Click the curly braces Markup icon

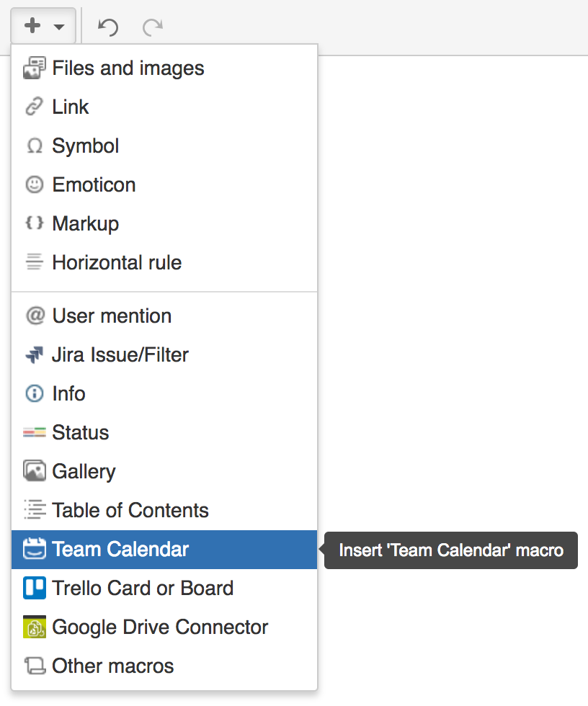pos(35,223)
